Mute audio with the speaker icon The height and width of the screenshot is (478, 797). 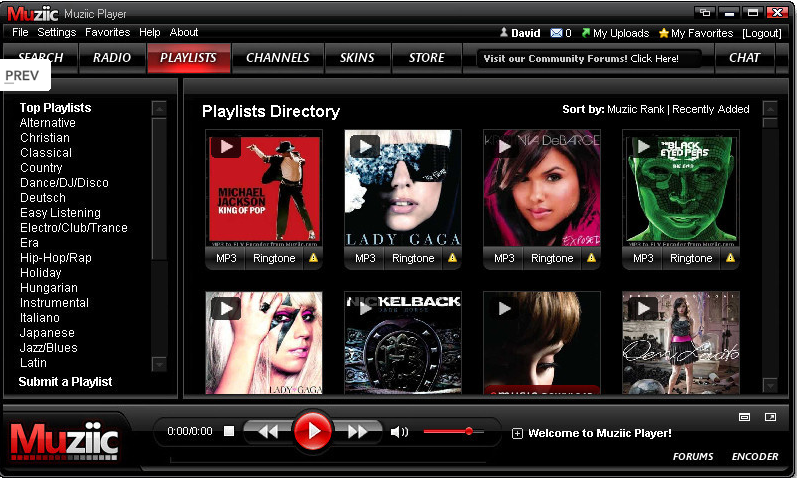(399, 432)
